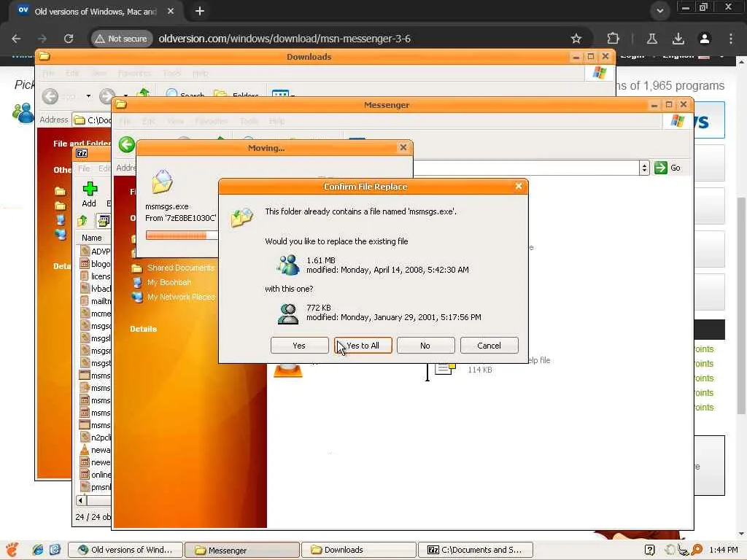Click Yes in Confirm File Replace dialog
This screenshot has width=747, height=560.
click(x=299, y=345)
